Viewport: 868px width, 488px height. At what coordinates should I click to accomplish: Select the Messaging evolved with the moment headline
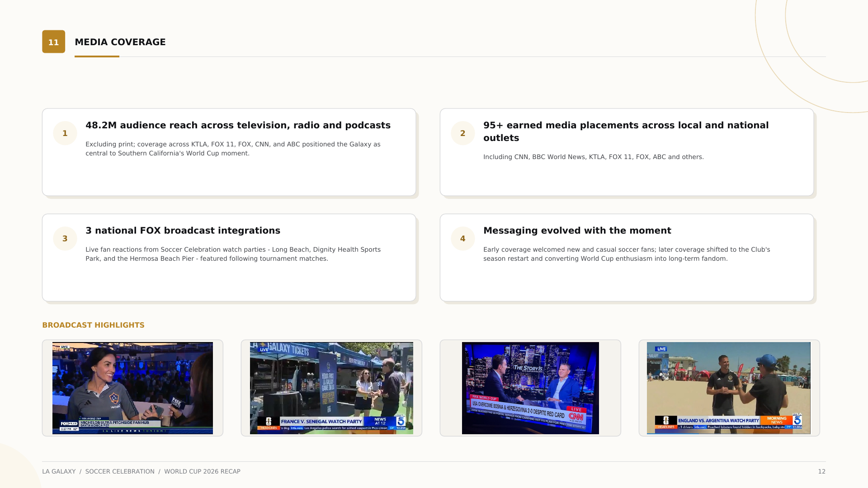pos(577,230)
